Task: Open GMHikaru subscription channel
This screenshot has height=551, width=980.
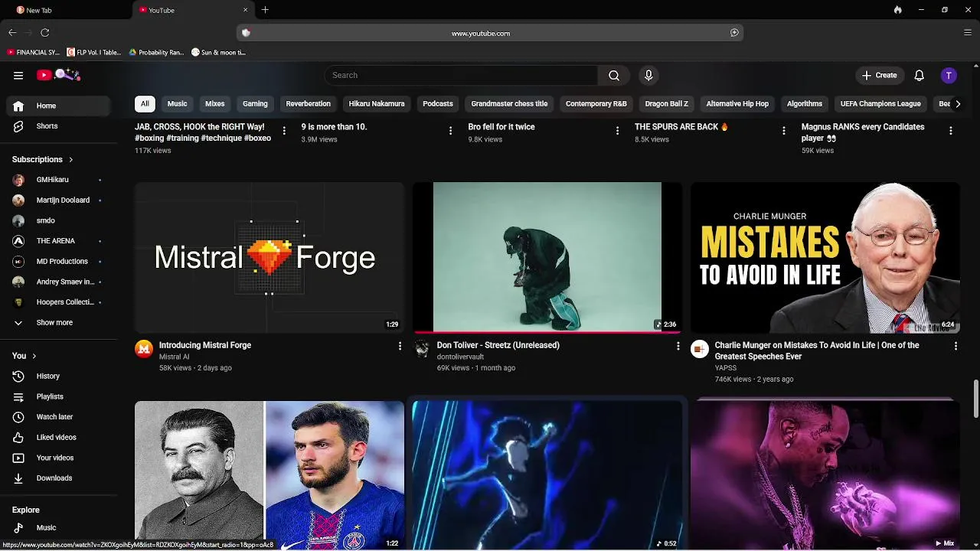Action: 58,180
